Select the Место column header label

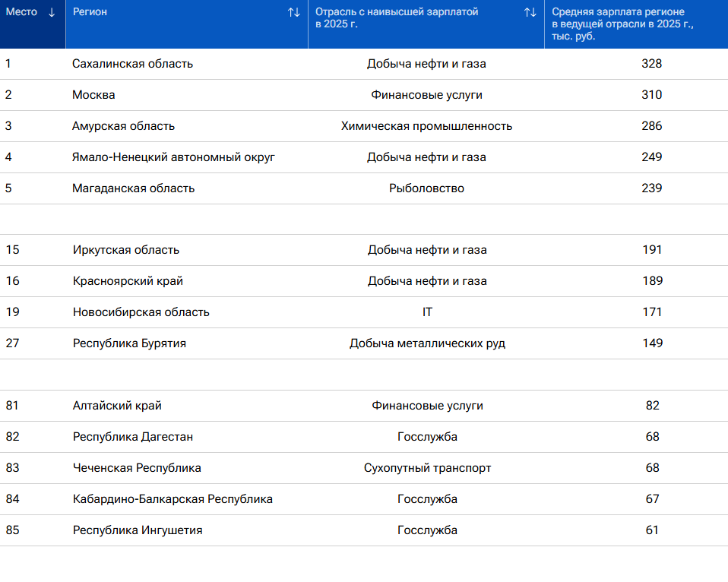(x=21, y=12)
